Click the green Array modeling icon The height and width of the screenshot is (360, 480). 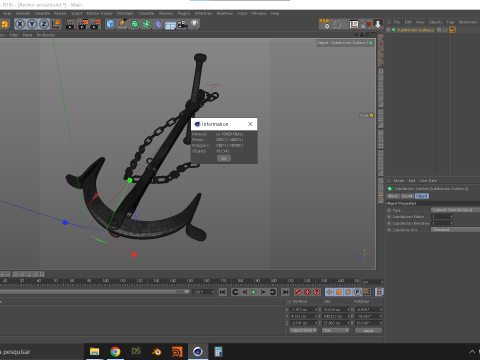[146, 24]
